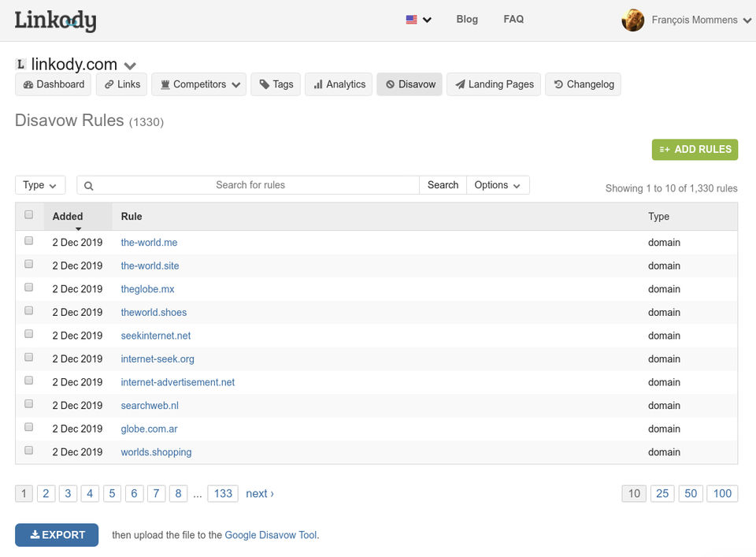Tick the checkbox for the-world.me

[29, 241]
